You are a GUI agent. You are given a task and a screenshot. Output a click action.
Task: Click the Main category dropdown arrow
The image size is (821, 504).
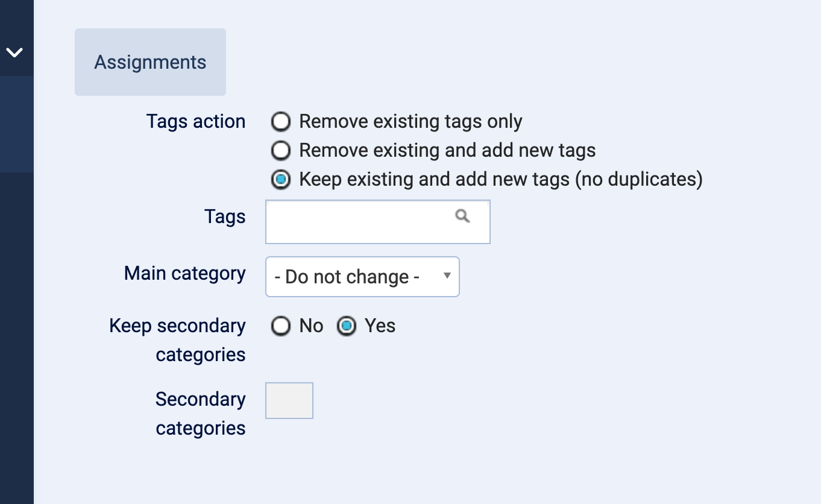(447, 276)
